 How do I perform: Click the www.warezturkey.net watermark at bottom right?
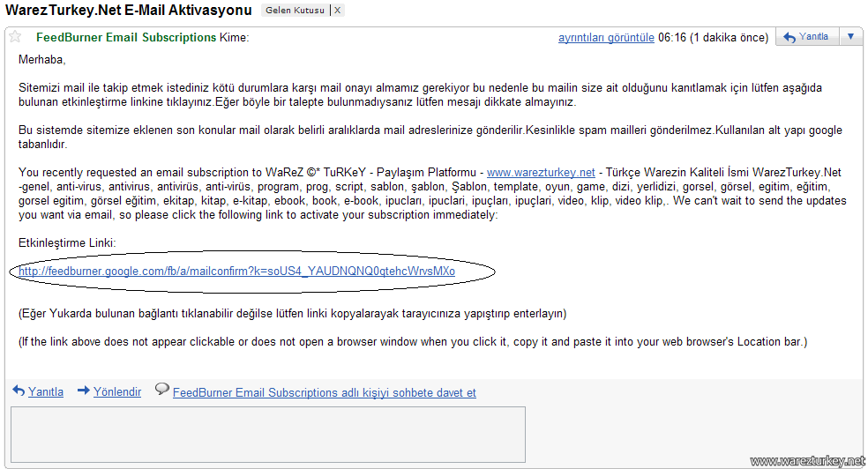coord(808,461)
